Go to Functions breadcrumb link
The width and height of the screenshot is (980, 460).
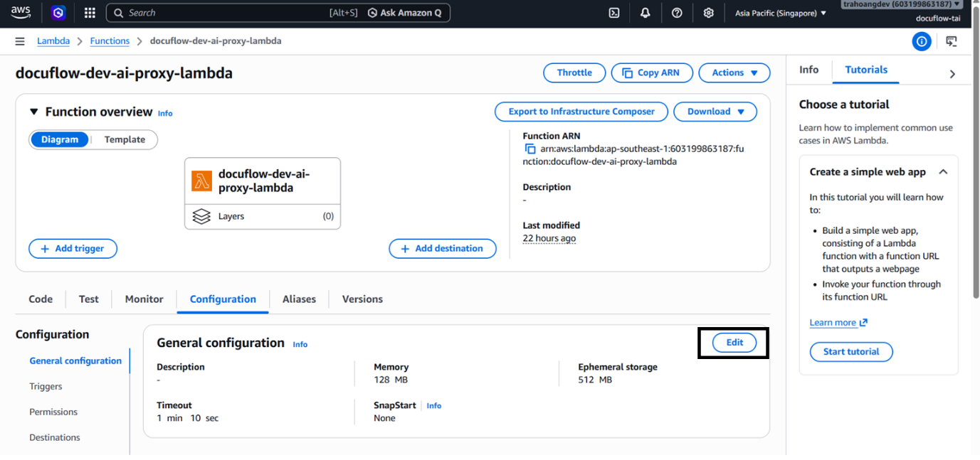click(110, 41)
